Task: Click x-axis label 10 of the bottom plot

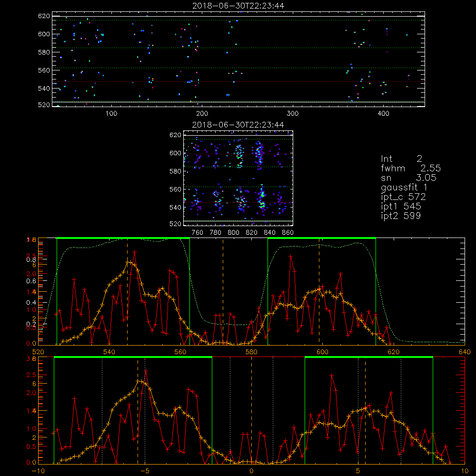Action: pyautogui.click(x=465, y=471)
